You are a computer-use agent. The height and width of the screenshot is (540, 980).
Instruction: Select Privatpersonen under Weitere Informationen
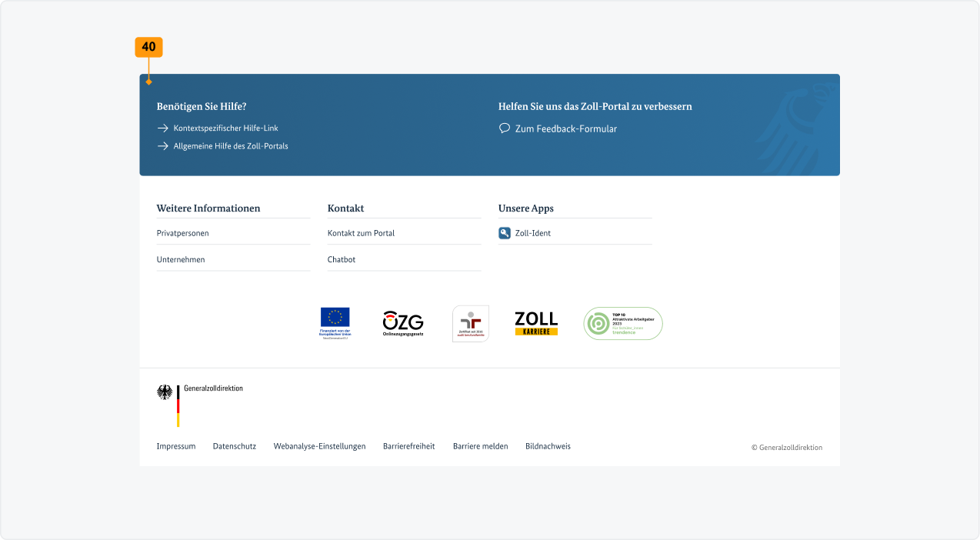pos(182,233)
